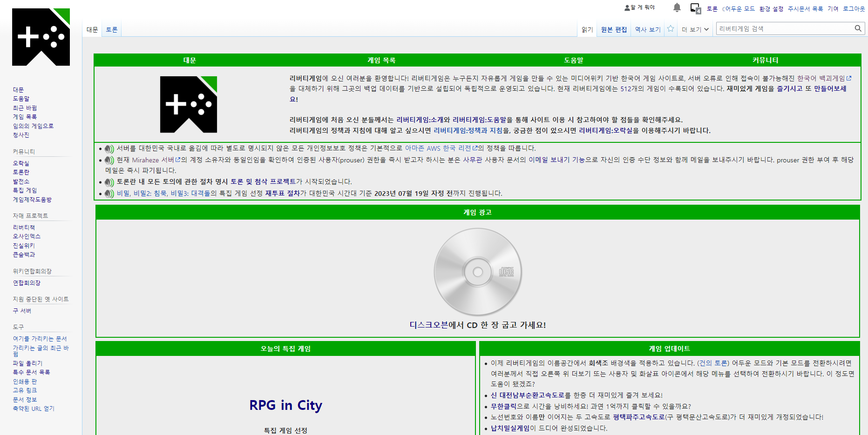
Task: Toggle 어두운 모드 dark mode
Action: 739,9
